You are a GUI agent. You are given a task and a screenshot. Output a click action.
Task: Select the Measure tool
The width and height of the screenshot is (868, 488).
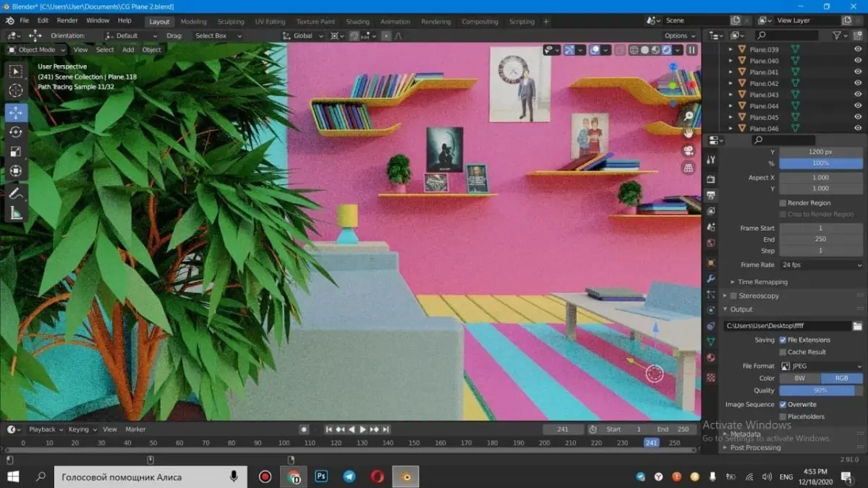point(16,213)
